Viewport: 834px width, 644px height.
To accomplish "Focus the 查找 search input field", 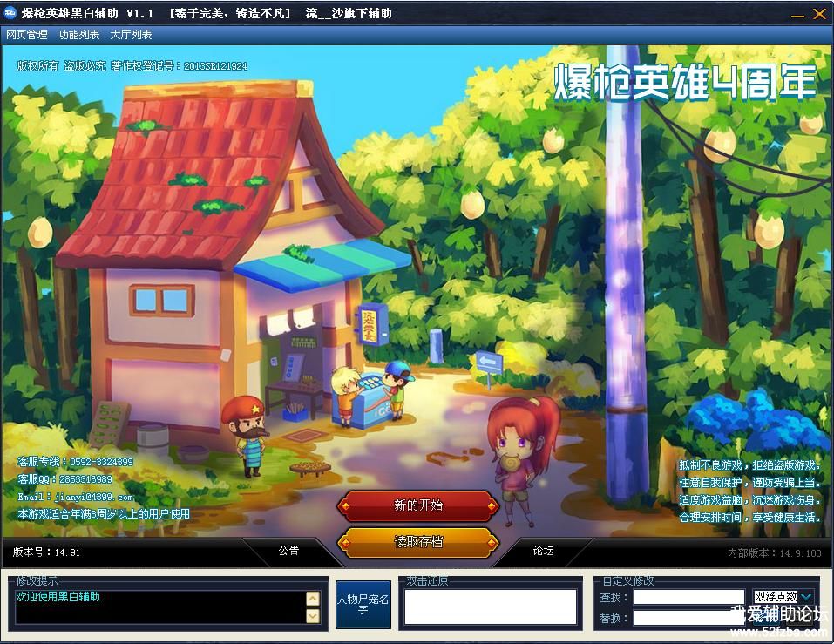I will coord(688,597).
